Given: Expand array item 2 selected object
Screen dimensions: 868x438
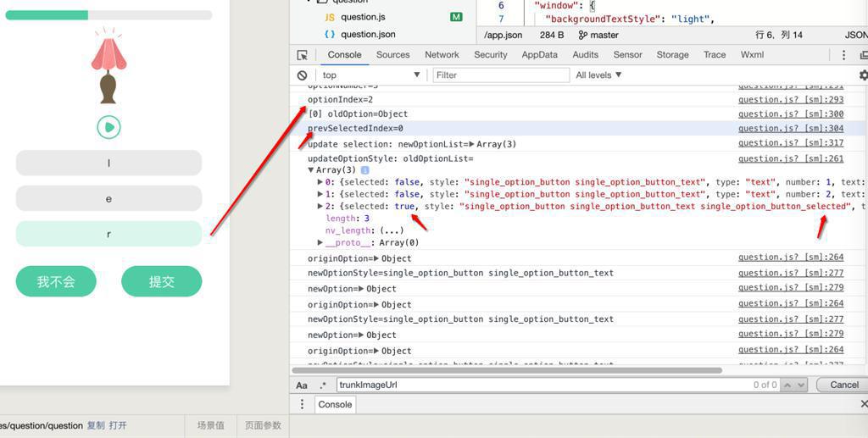Looking at the screenshot, I should coord(320,206).
